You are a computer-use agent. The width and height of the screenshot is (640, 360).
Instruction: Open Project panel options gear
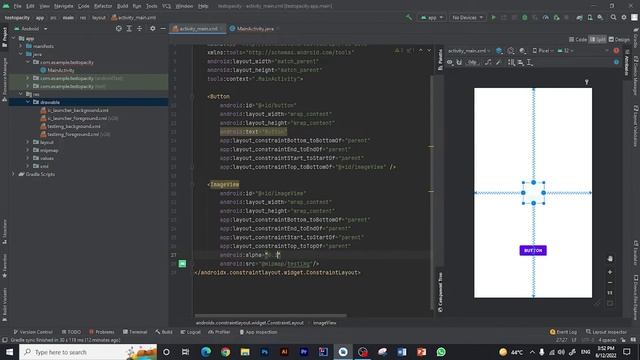pyautogui.click(x=153, y=29)
